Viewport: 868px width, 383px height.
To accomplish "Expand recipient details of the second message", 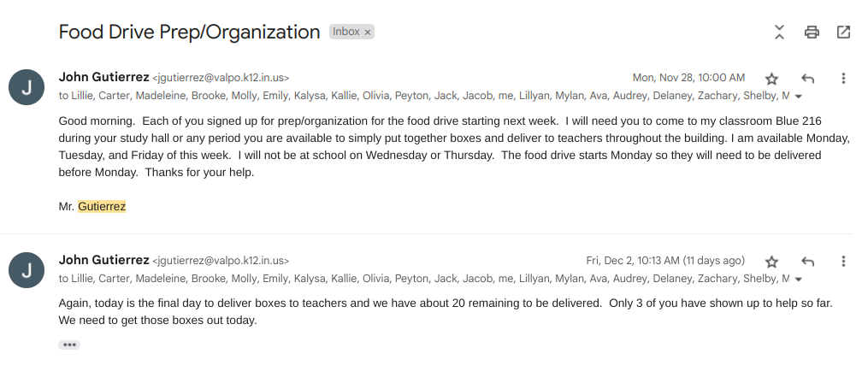I will coord(799,280).
